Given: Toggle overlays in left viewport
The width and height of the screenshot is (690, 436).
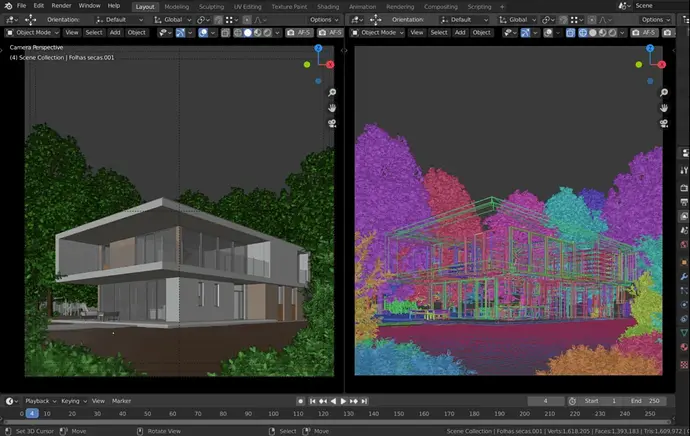Looking at the screenshot, I should point(203,33).
